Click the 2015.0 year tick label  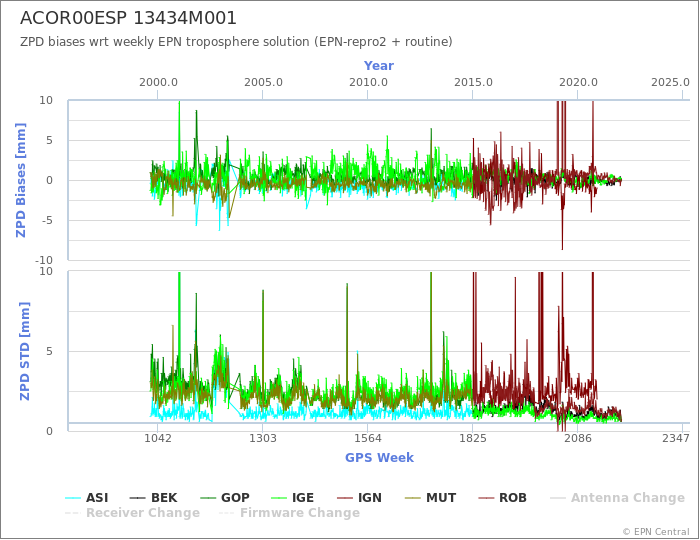click(x=473, y=83)
